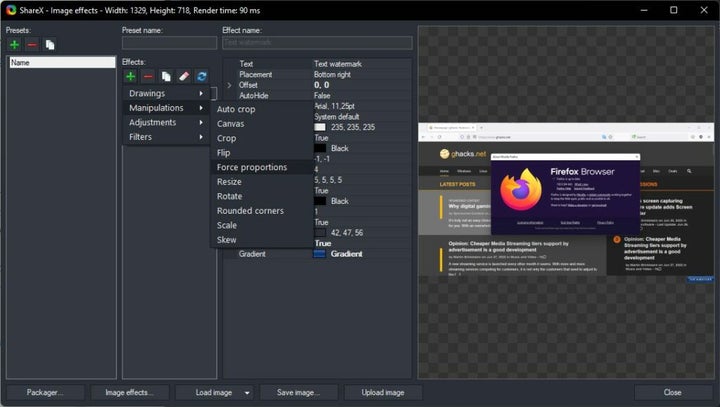The height and width of the screenshot is (407, 720).
Task: Click the green add effect icon
Action: [x=130, y=76]
